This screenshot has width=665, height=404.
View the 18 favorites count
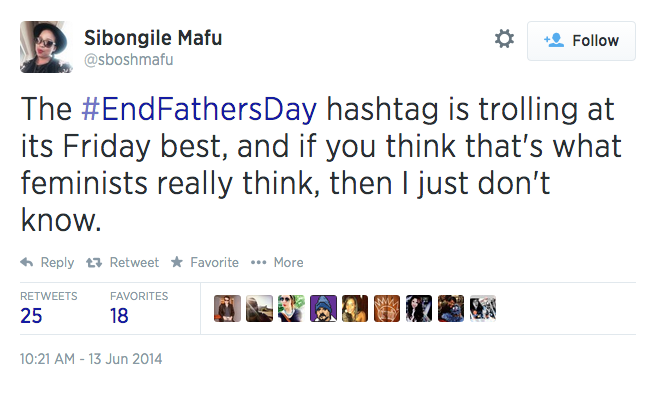(120, 316)
